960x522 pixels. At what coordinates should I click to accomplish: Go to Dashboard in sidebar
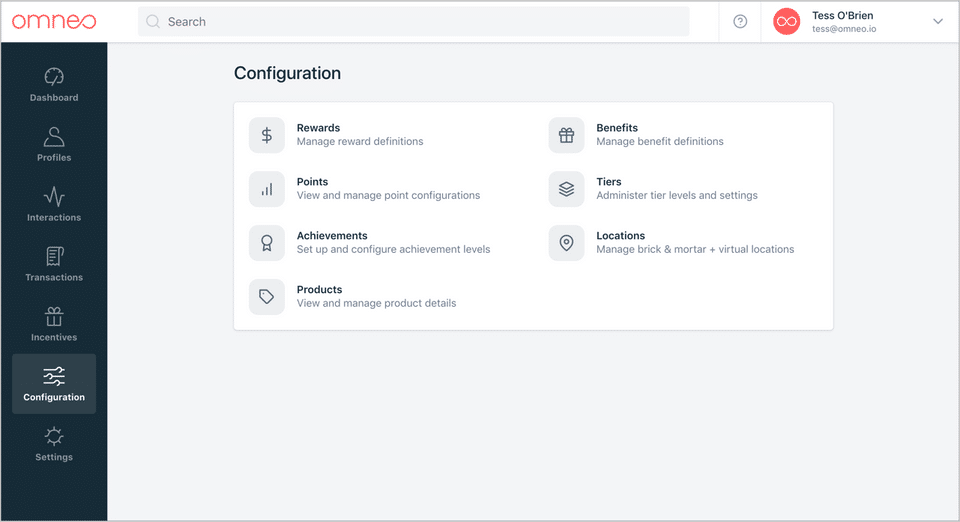54,84
